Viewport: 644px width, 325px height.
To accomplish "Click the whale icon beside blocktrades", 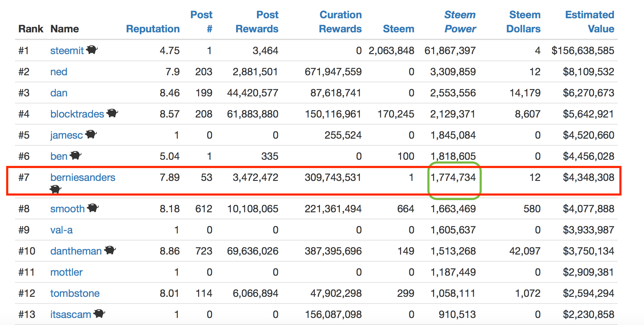I will click(112, 113).
